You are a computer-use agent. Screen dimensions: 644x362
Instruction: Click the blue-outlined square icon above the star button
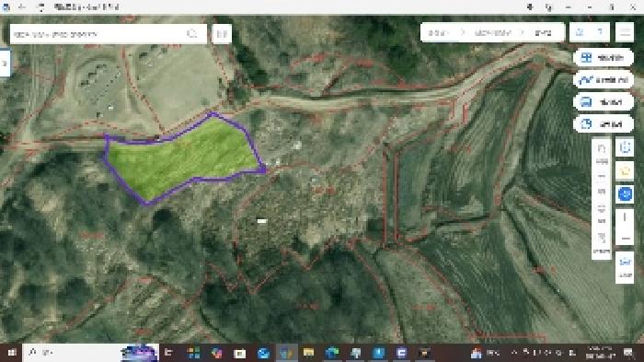tap(625, 147)
